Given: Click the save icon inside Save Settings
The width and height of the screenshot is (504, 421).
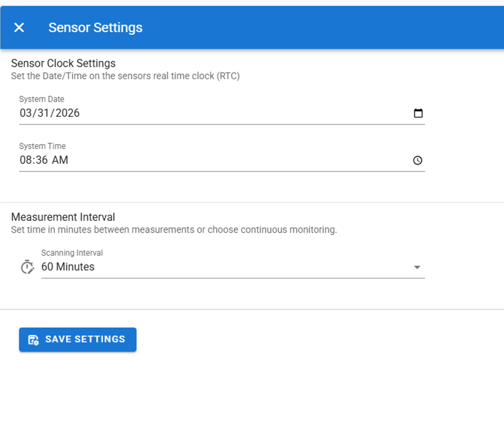Looking at the screenshot, I should click(33, 340).
